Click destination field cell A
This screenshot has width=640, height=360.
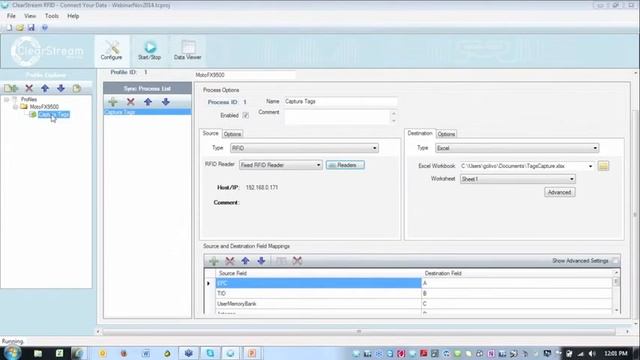coord(516,283)
